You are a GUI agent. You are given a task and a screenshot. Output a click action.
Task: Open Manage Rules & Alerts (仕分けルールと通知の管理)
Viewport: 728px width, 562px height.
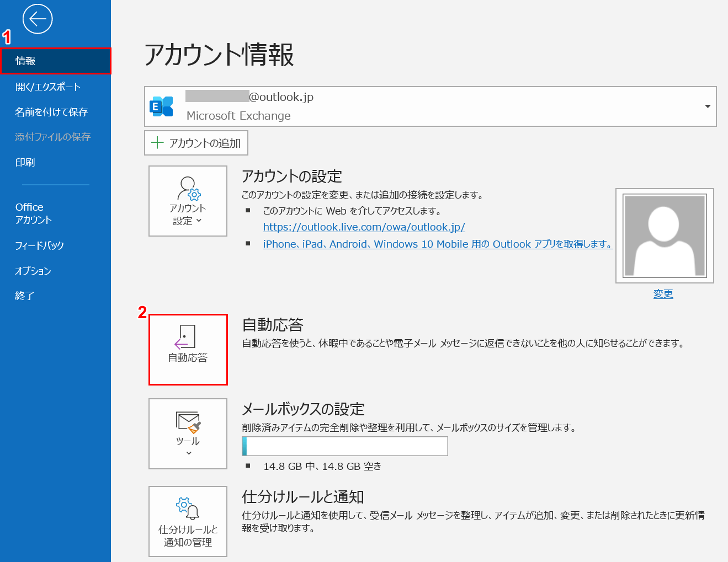coord(188,521)
